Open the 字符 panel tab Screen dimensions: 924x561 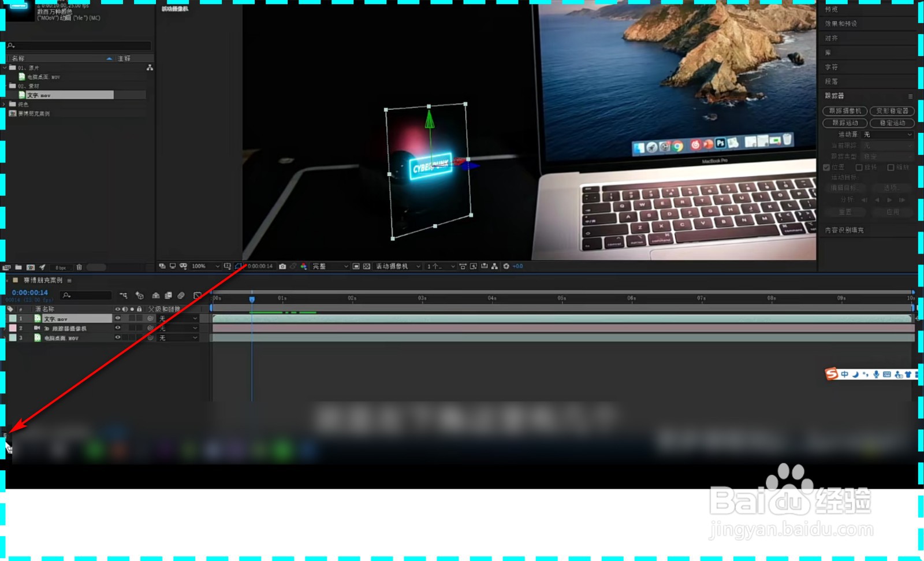tap(831, 67)
